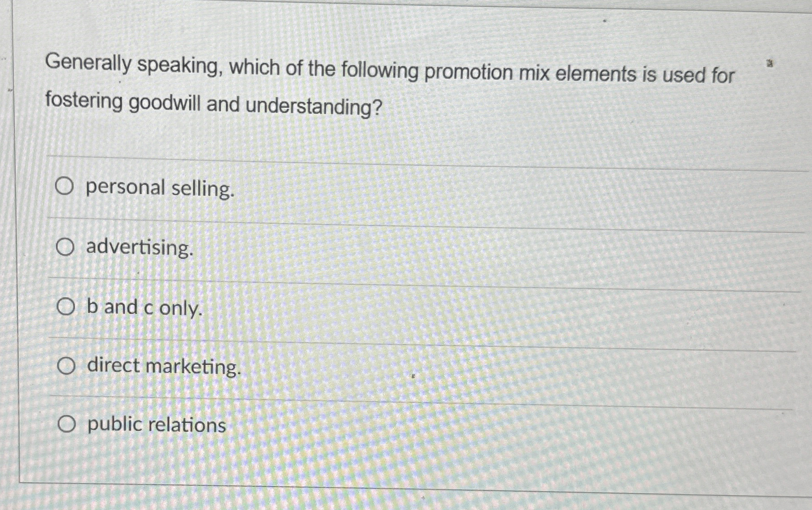Click the 'public relations' answer text
The image size is (812, 510).
156,425
